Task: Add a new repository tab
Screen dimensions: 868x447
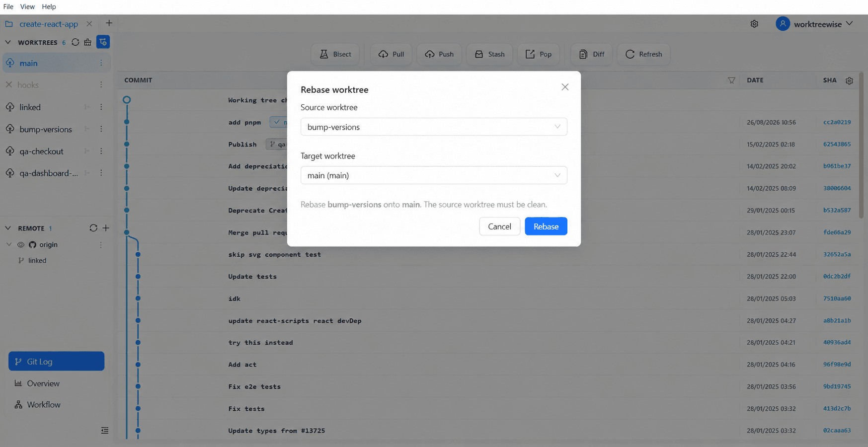Action: tap(109, 23)
